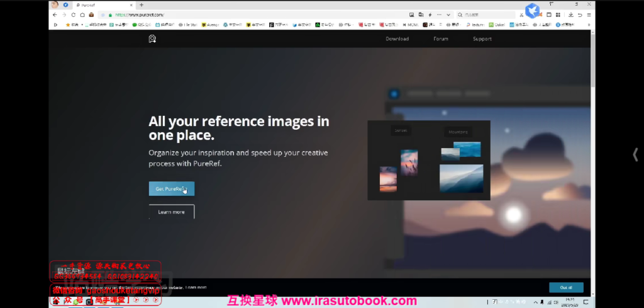This screenshot has width=644, height=308.
Task: Click the green lock security icon
Action: click(110, 15)
